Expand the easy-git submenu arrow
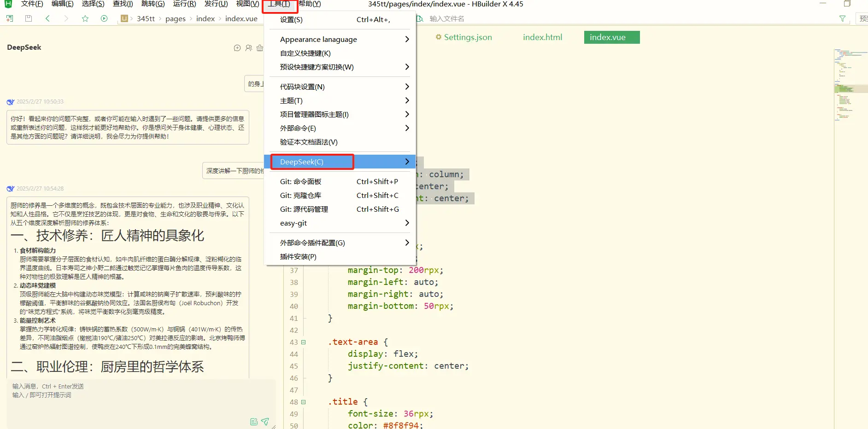This screenshot has height=429, width=868. click(x=407, y=223)
